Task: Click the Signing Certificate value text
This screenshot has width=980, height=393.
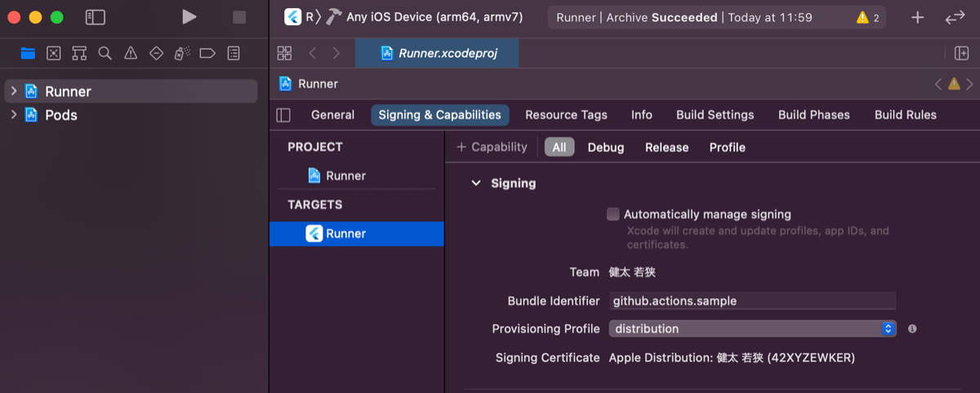Action: [732, 358]
